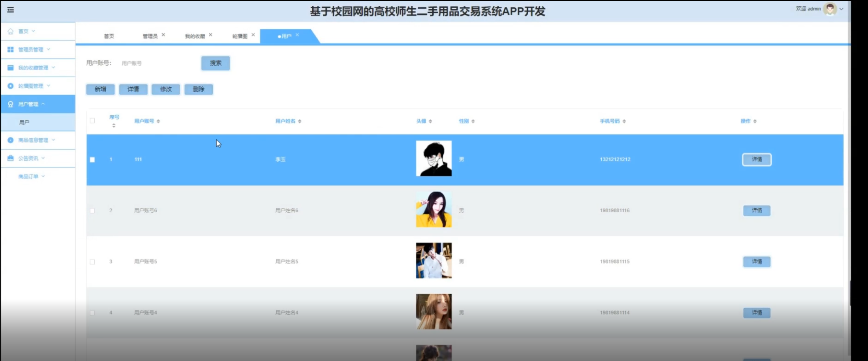This screenshot has height=361, width=868.
Task: Sort by 用户姓名 column arrows
Action: click(x=300, y=121)
